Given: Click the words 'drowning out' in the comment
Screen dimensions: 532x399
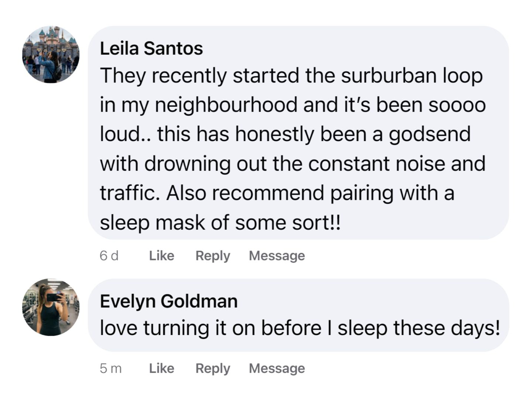Looking at the screenshot, I should coord(205,164).
